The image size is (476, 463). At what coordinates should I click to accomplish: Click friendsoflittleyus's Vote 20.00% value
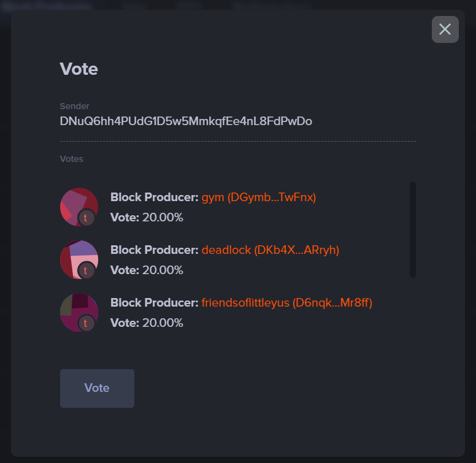[163, 323]
